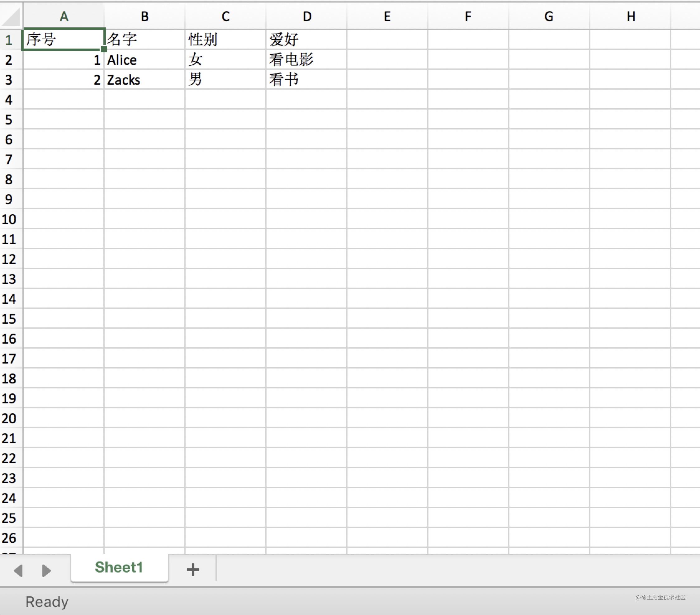Grab fill handle of selected cell A1
The image size is (700, 615).
click(x=104, y=49)
